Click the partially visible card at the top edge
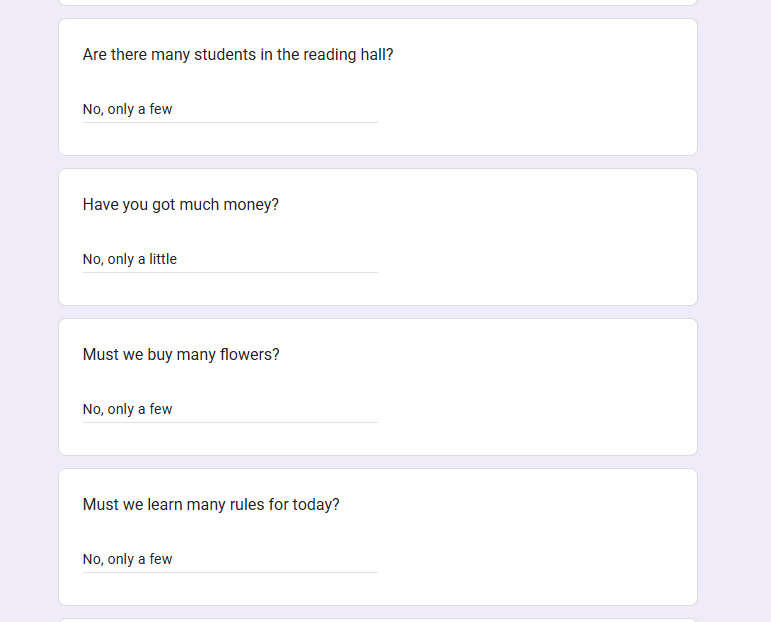771x622 pixels. coord(378,2)
